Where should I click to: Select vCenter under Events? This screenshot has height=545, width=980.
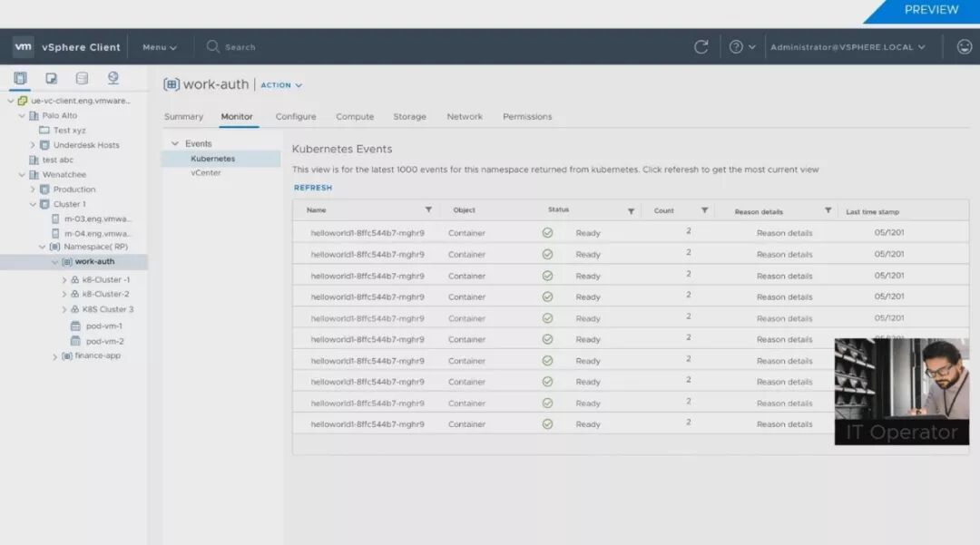coord(206,173)
